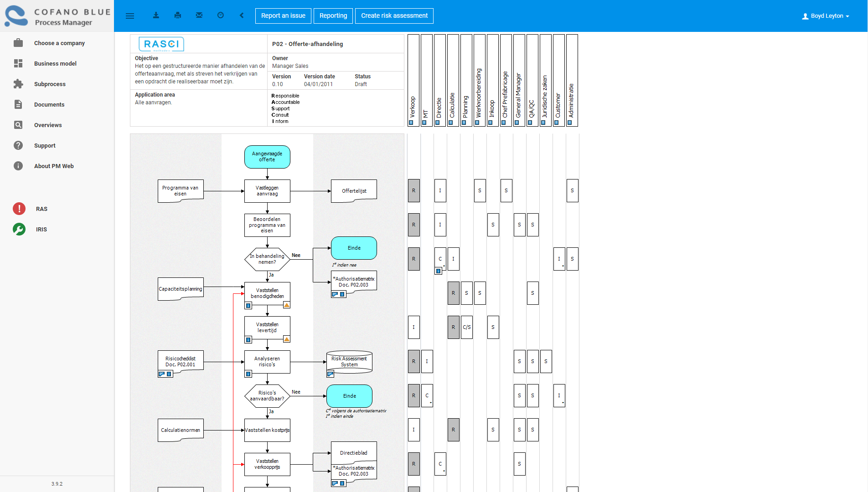
Task: Open the RAS link in the sidebar
Action: pyautogui.click(x=41, y=209)
